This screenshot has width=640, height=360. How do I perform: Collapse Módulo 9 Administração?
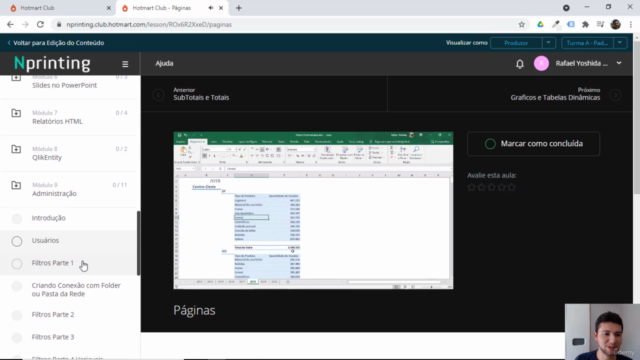coord(69,189)
